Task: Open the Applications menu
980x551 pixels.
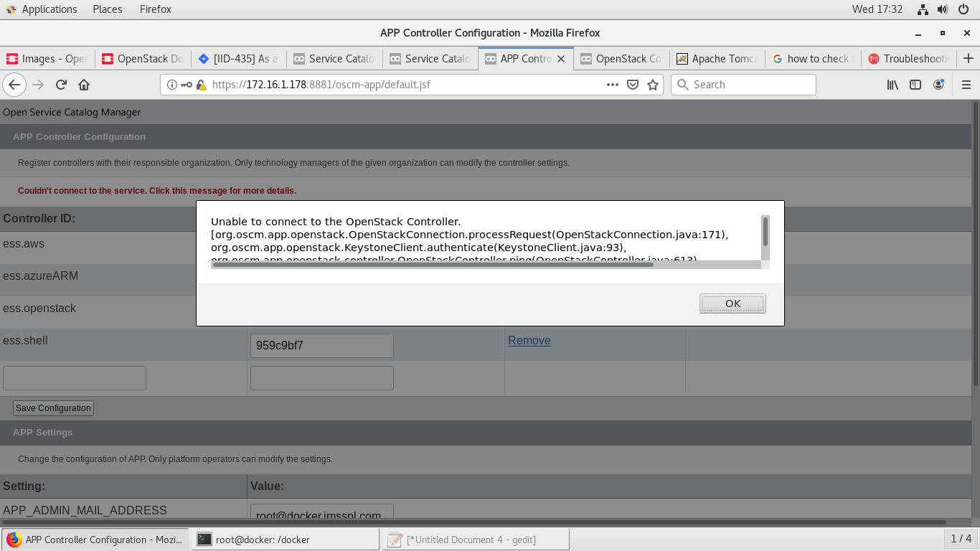Action: pyautogui.click(x=50, y=9)
